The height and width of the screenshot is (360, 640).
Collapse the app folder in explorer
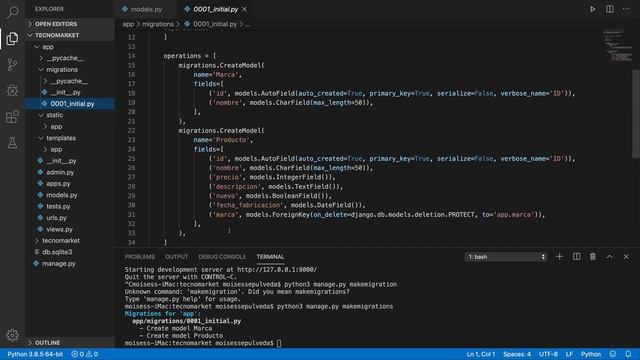[x=70, y=47]
